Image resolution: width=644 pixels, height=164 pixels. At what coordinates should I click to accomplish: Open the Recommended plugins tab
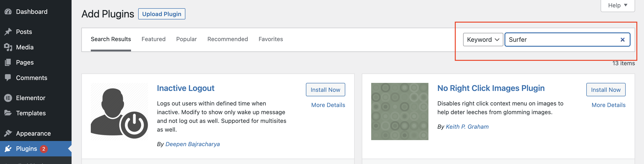click(227, 39)
